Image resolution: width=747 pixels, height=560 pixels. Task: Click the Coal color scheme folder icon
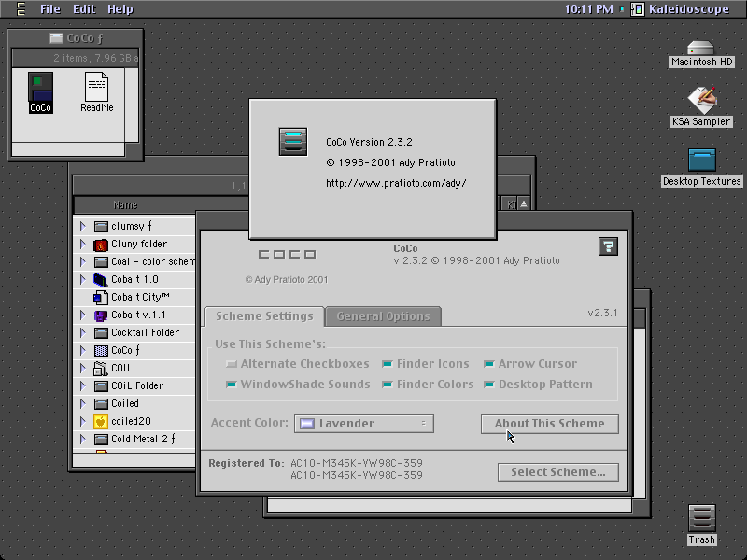(x=101, y=262)
